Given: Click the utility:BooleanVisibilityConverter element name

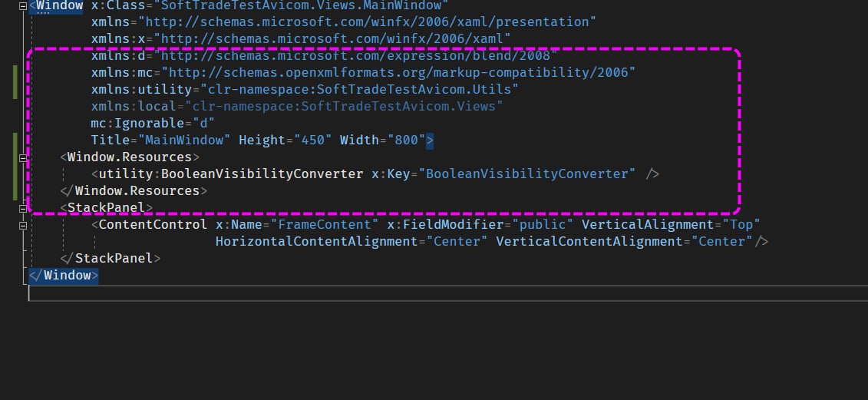Looking at the screenshot, I should coord(231,174).
